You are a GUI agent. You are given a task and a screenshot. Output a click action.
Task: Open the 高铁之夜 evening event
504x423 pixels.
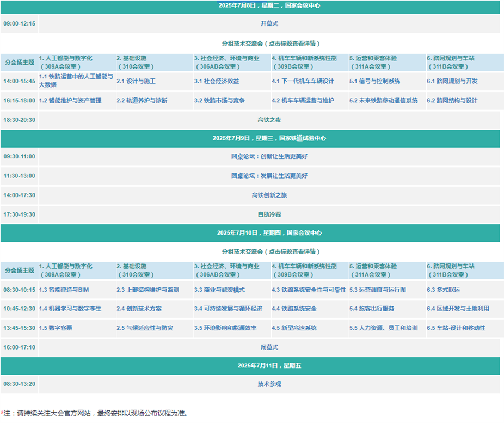[x=269, y=120]
